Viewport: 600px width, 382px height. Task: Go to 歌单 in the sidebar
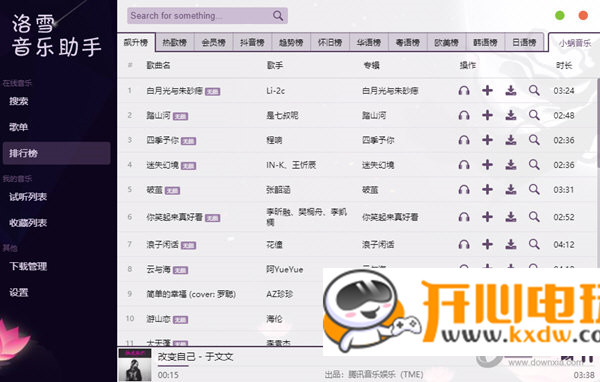click(56, 127)
